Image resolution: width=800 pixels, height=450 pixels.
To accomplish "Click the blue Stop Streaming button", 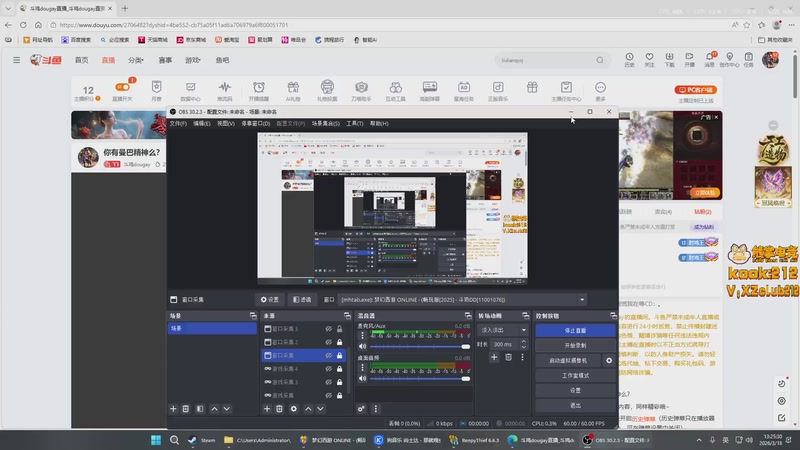I will (x=576, y=331).
